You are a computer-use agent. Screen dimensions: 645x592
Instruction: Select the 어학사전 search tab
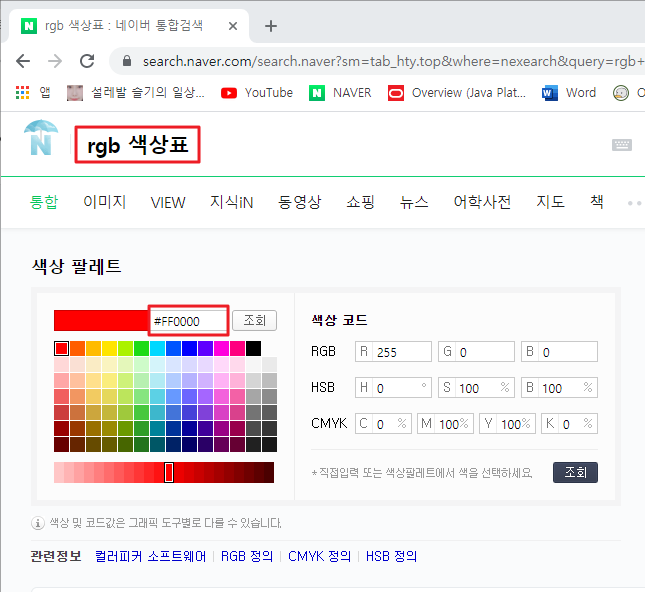click(482, 202)
